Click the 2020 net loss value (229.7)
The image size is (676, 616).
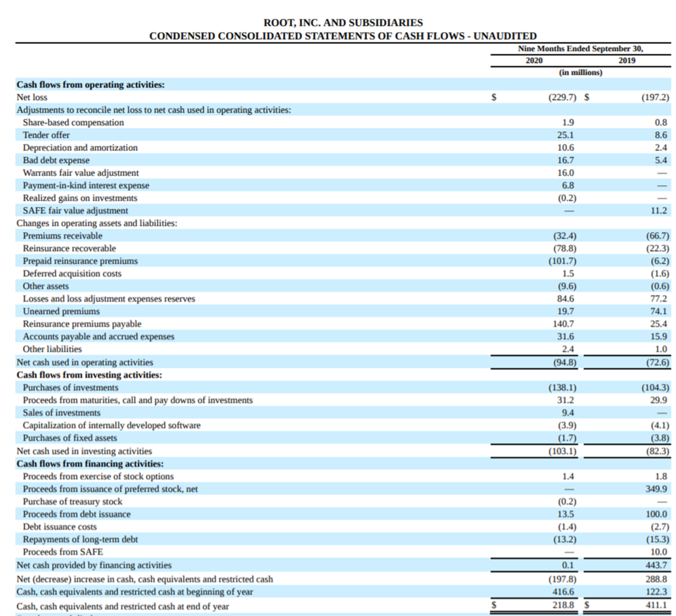pyautogui.click(x=562, y=97)
